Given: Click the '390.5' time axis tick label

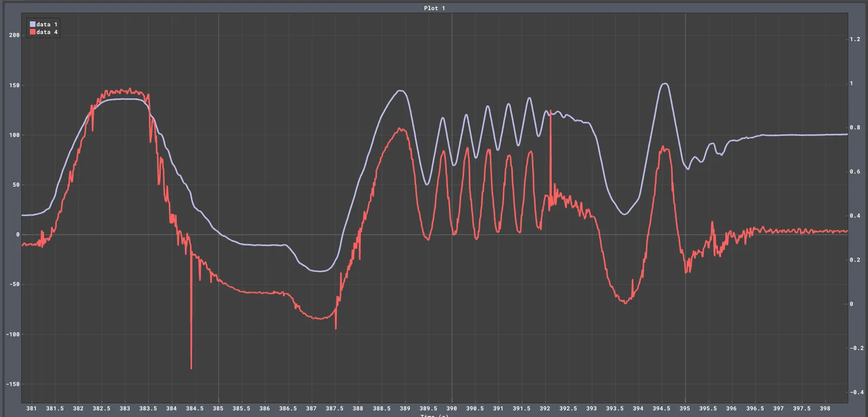Looking at the screenshot, I should (x=475, y=408).
